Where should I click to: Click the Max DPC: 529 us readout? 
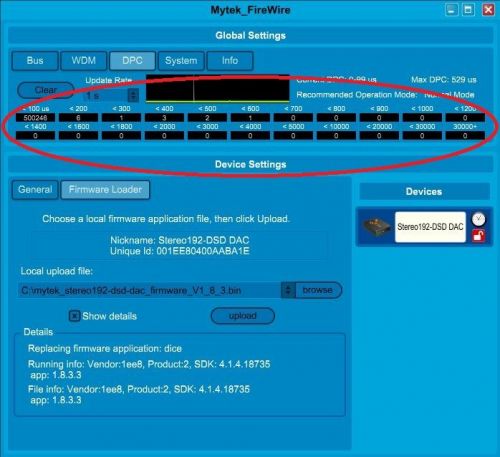[x=444, y=80]
